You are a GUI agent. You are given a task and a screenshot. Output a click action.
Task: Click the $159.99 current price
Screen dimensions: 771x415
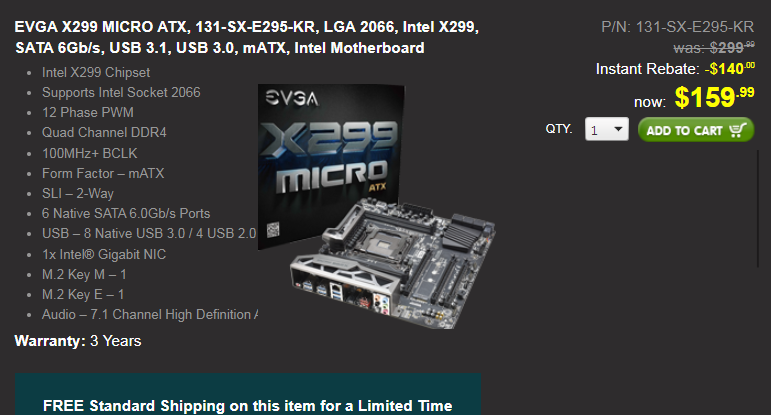coord(714,97)
